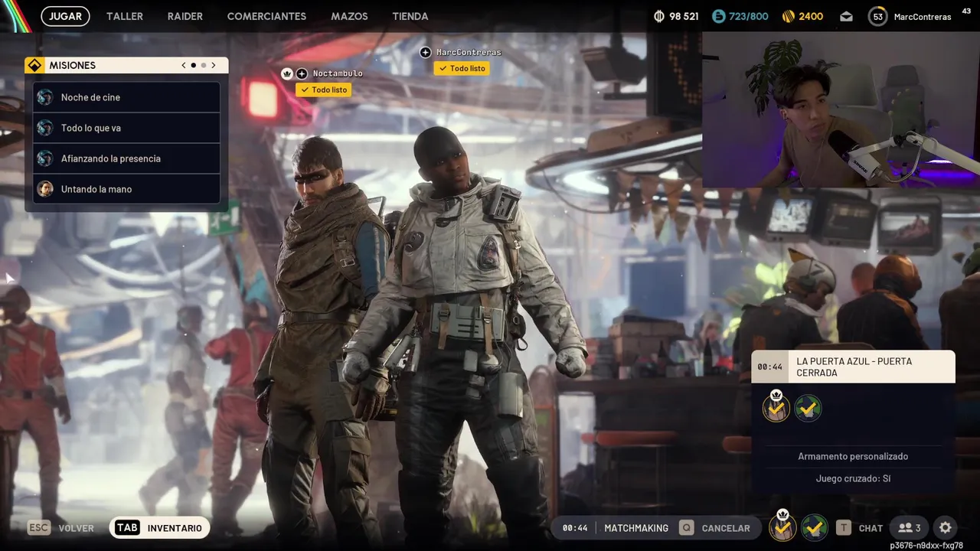The width and height of the screenshot is (980, 551).
Task: Click globe icon beside Todo lo que va
Action: coord(45,128)
